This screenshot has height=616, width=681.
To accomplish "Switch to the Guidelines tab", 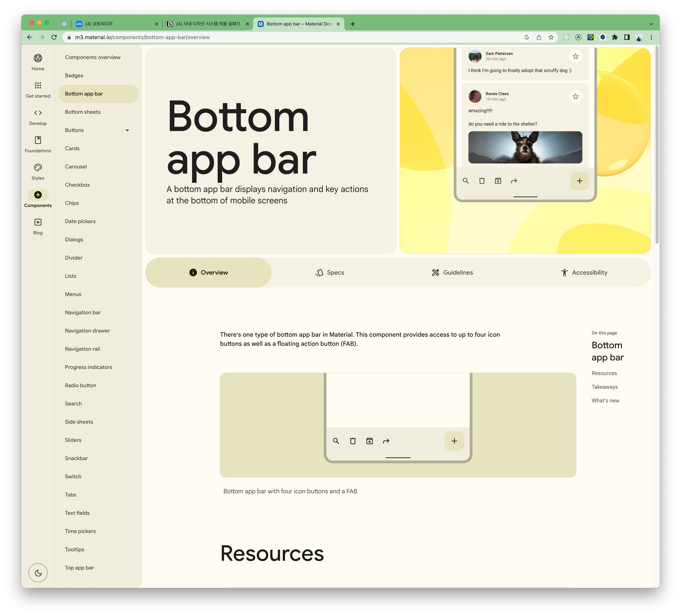I will point(452,273).
